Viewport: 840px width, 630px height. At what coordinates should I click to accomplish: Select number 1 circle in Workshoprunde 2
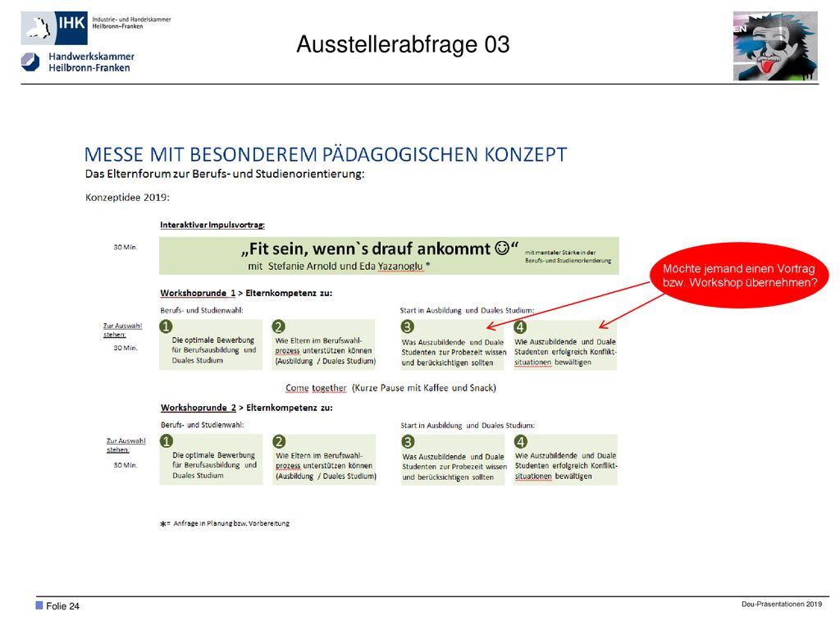[x=167, y=441]
